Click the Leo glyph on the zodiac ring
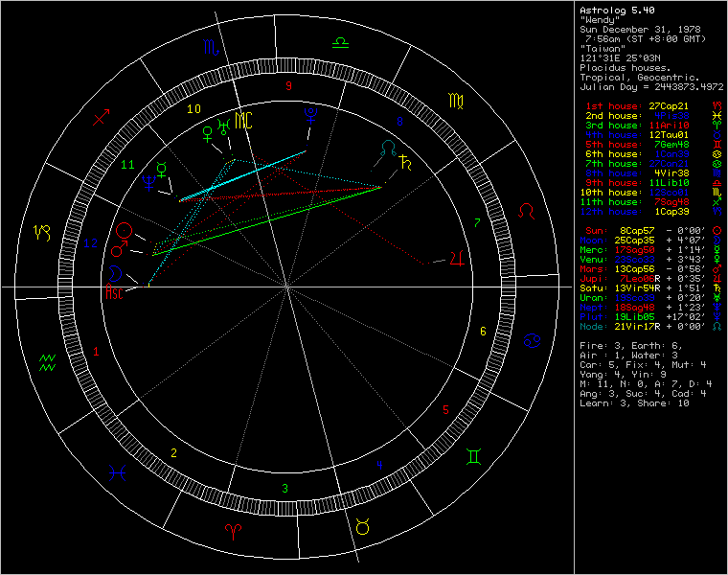The height and width of the screenshot is (575, 728). coord(526,209)
